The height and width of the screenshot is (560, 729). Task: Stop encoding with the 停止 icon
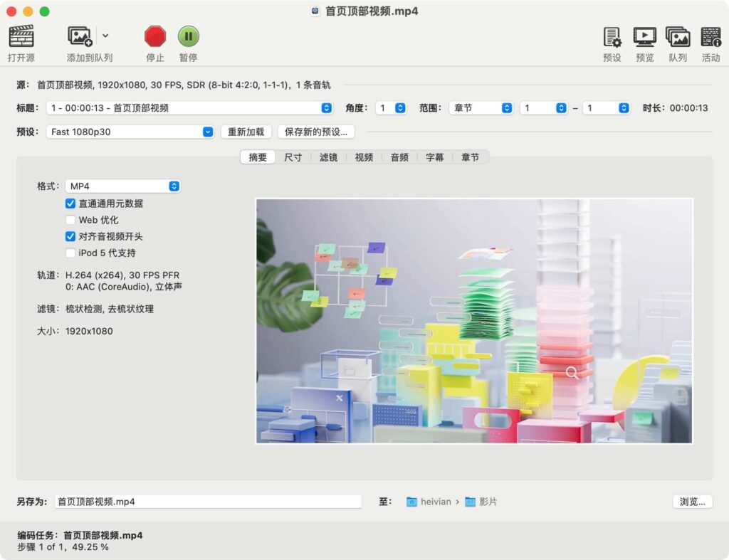(x=154, y=36)
